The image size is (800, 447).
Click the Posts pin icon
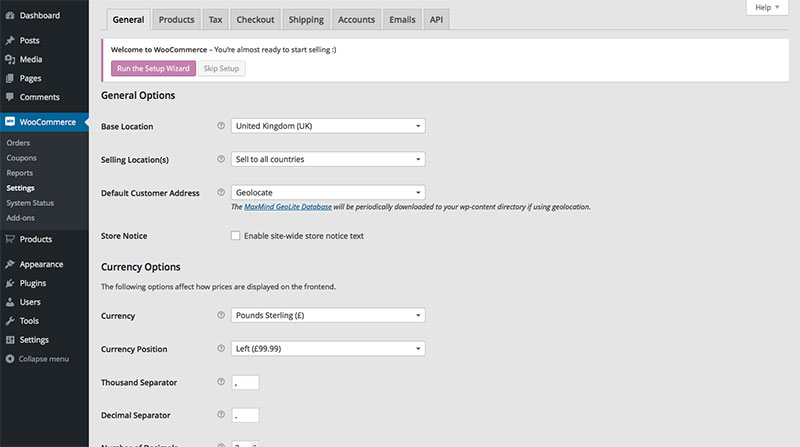tap(10, 40)
